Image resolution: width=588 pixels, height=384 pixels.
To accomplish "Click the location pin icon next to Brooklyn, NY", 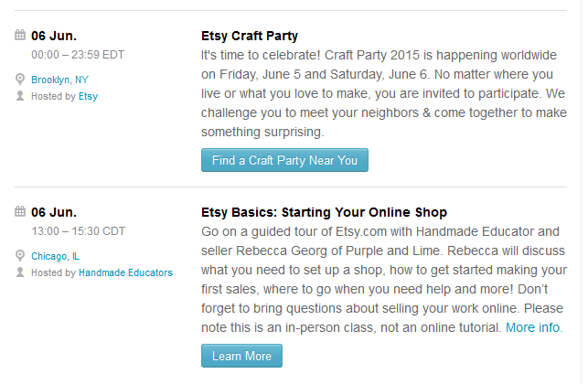I will pos(20,80).
